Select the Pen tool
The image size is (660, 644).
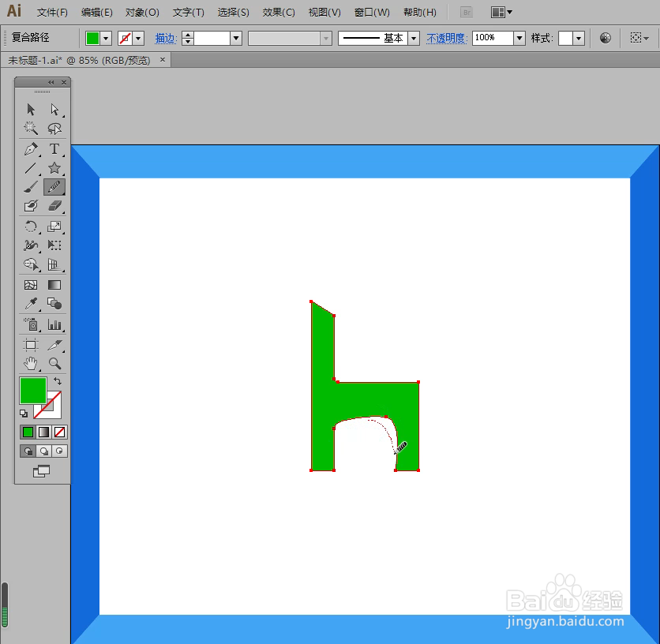click(31, 149)
